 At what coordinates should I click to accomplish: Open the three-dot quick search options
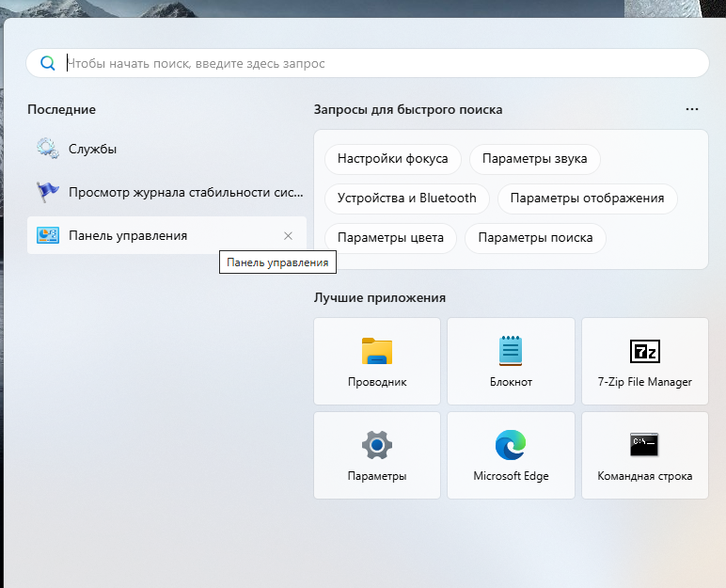pos(692,109)
